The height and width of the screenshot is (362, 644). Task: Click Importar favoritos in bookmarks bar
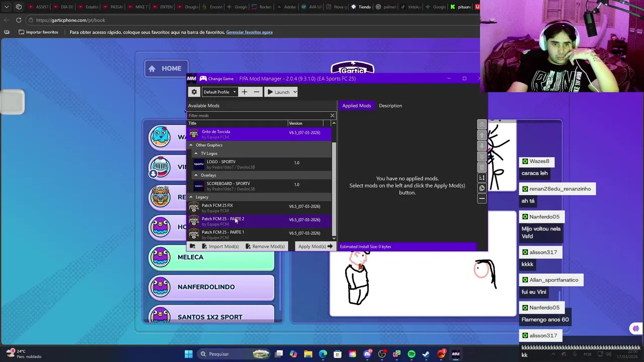click(x=38, y=32)
